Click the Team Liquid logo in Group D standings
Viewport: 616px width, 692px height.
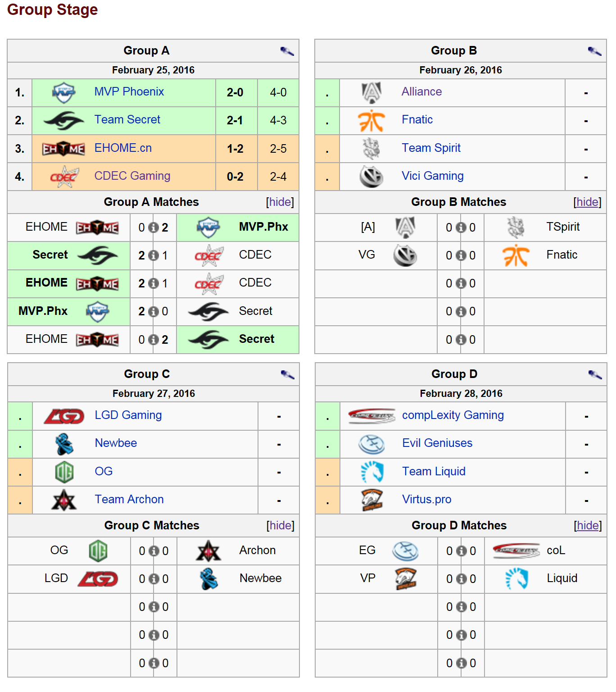tap(372, 472)
